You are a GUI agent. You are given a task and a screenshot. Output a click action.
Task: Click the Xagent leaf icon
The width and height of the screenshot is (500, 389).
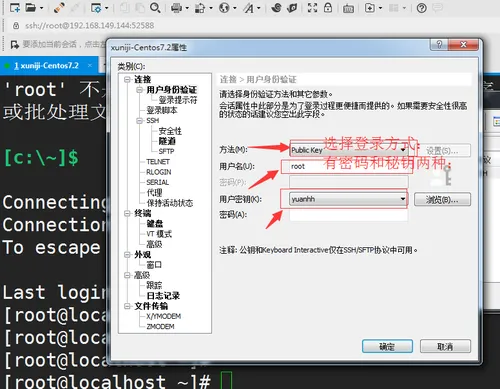(x=292, y=8)
